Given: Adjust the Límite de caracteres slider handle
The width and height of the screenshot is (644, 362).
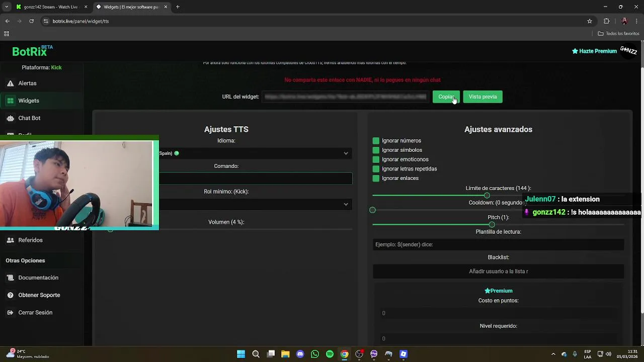Looking at the screenshot, I should 487,196.
